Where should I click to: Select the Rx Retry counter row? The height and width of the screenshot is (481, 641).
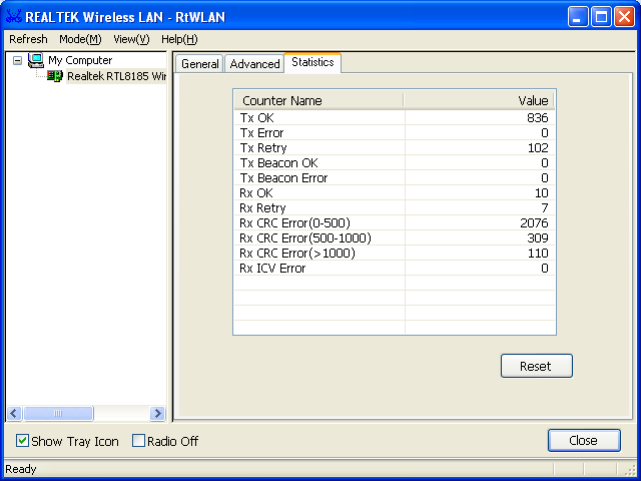pos(394,208)
